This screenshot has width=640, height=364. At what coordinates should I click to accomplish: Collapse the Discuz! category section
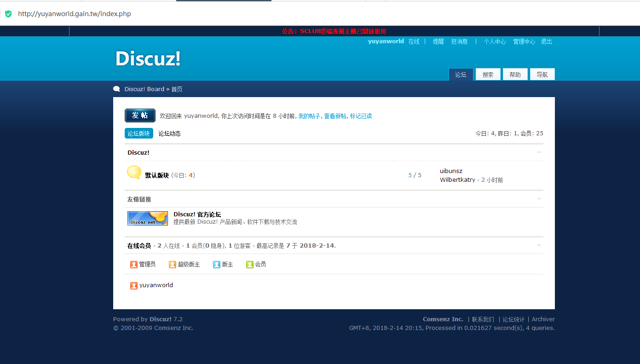click(539, 152)
